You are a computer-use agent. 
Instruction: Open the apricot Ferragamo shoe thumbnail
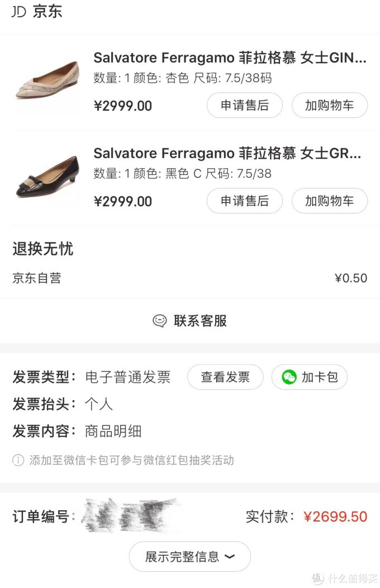[x=47, y=82]
